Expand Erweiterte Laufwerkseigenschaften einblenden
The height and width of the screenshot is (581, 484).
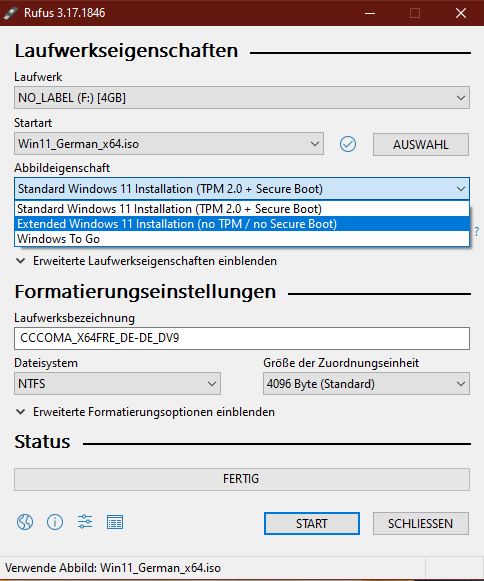[147, 261]
